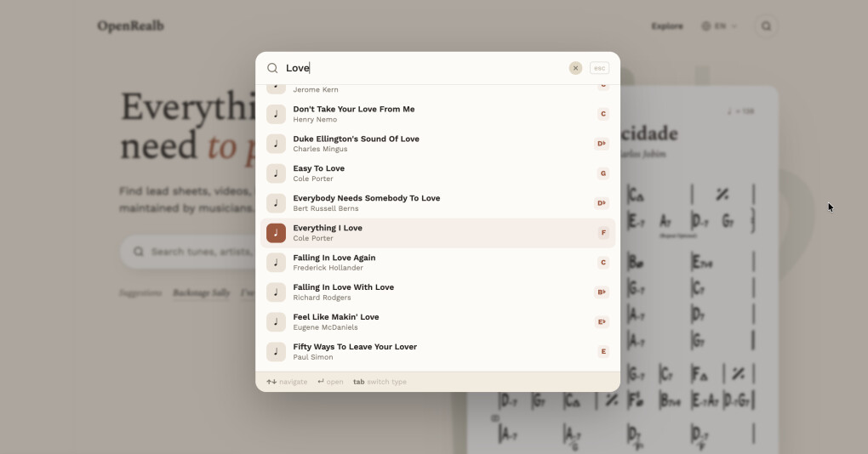
Task: Click the B♭ key badge for Falling In Love With Love
Action: click(602, 292)
